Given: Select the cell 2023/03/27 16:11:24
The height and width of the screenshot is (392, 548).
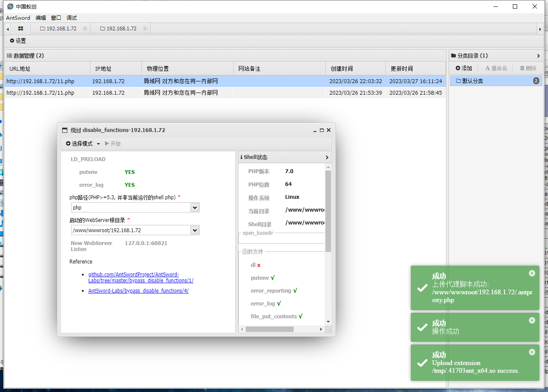Looking at the screenshot, I should pos(416,81).
